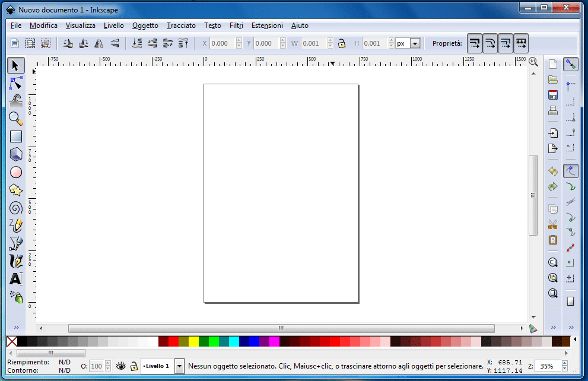
Task: Select the 3D box tool
Action: pos(16,154)
